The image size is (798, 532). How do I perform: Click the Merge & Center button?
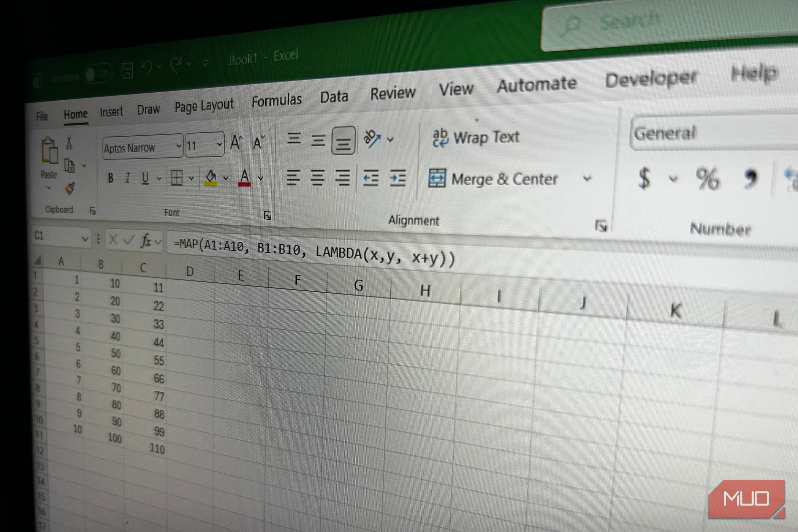(x=493, y=179)
